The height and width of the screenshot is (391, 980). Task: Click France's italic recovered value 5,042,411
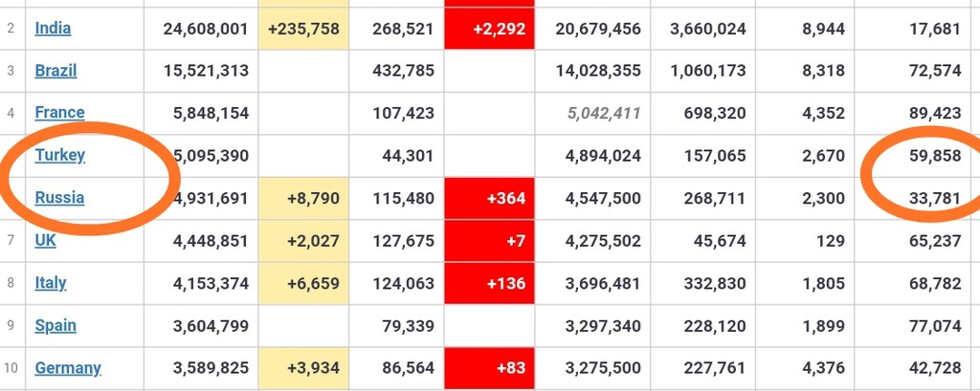[604, 113]
